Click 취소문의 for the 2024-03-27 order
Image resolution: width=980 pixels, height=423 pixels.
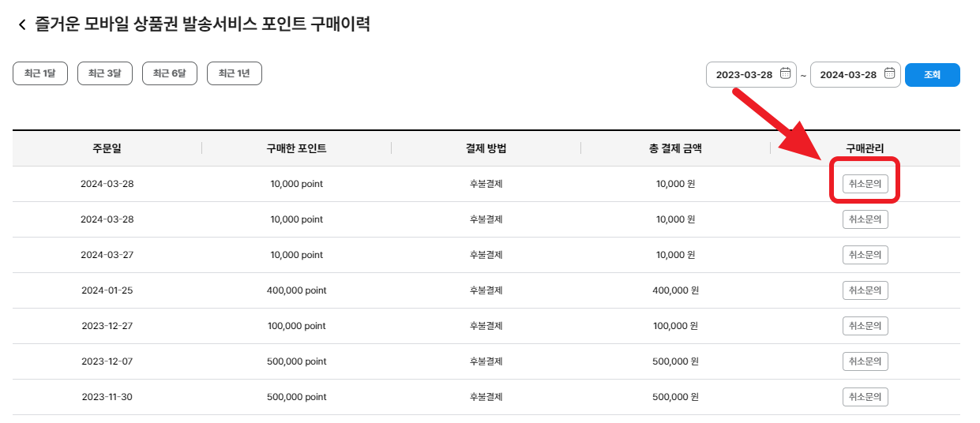click(x=865, y=255)
